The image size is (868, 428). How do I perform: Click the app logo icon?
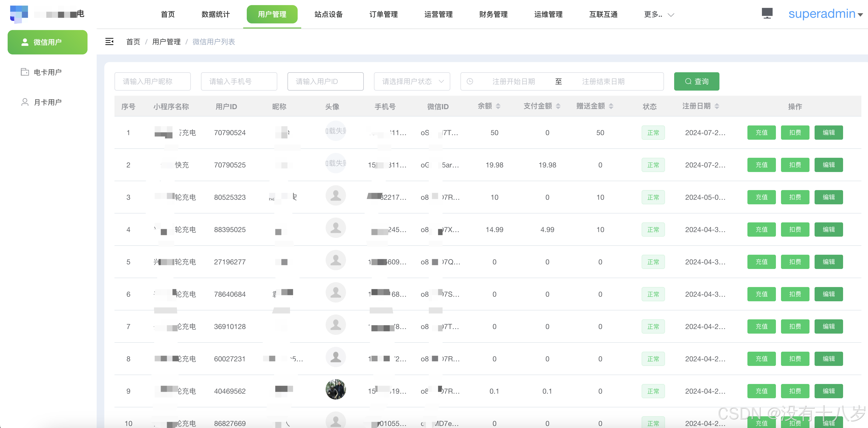pyautogui.click(x=19, y=14)
